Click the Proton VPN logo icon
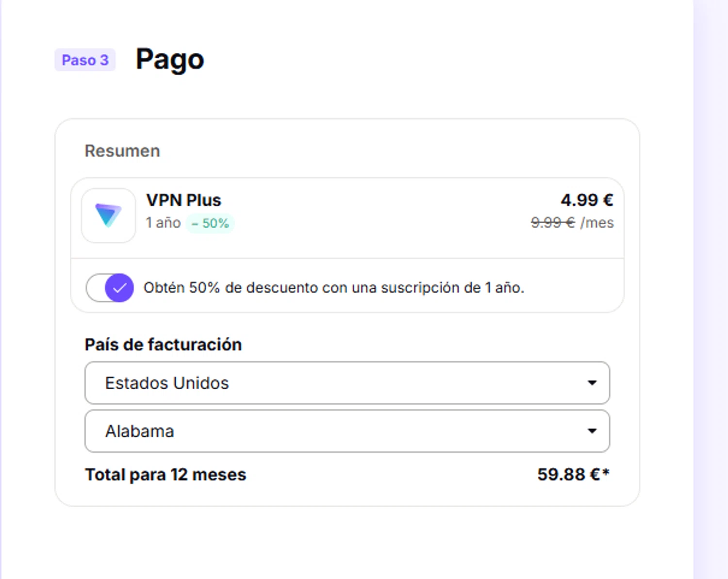The width and height of the screenshot is (728, 579). 108,215
